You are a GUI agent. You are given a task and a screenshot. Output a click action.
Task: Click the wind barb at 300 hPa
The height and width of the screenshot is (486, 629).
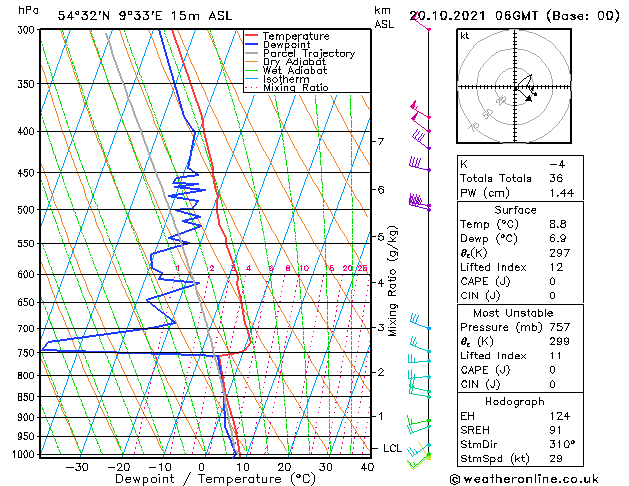420,22
